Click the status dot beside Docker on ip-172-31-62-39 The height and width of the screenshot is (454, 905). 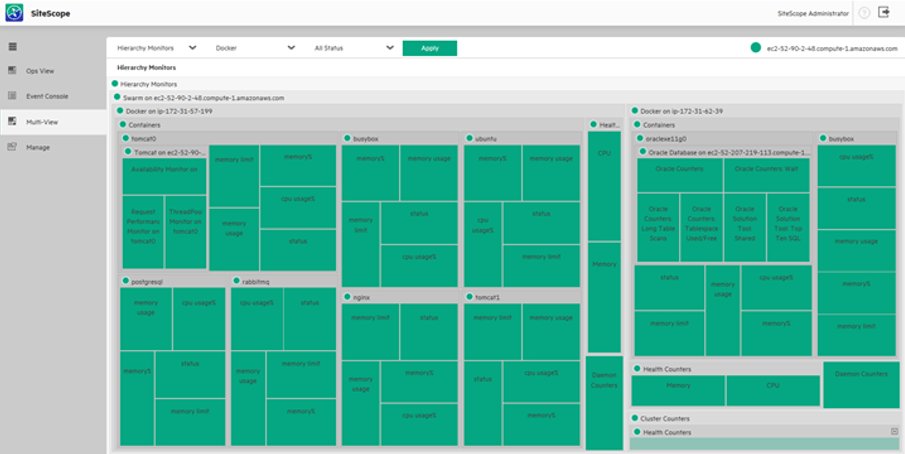pos(635,111)
